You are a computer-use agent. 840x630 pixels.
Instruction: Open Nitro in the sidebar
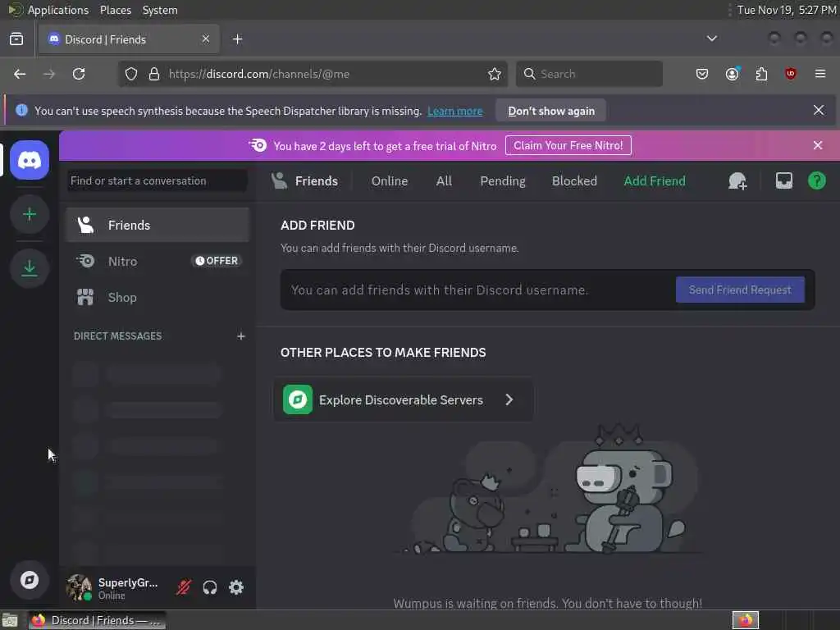tap(157, 261)
